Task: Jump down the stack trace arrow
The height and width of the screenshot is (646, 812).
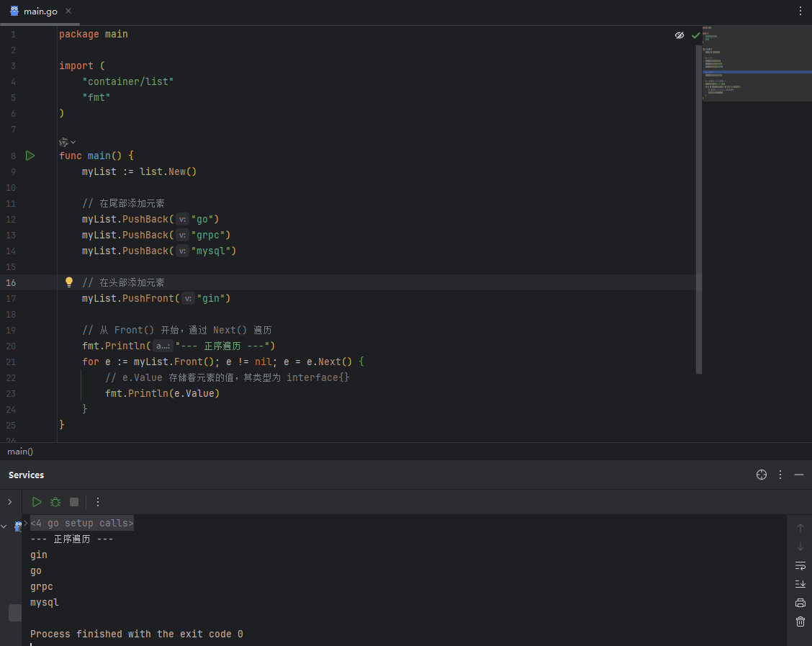Action: click(x=800, y=547)
